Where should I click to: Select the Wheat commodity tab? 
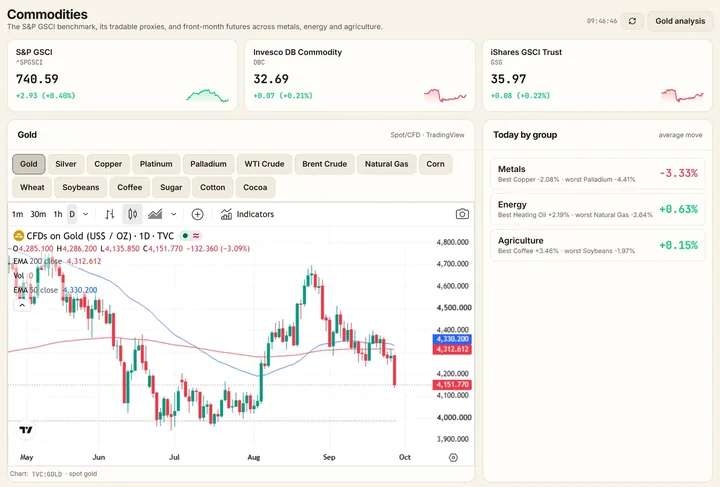tap(32, 187)
